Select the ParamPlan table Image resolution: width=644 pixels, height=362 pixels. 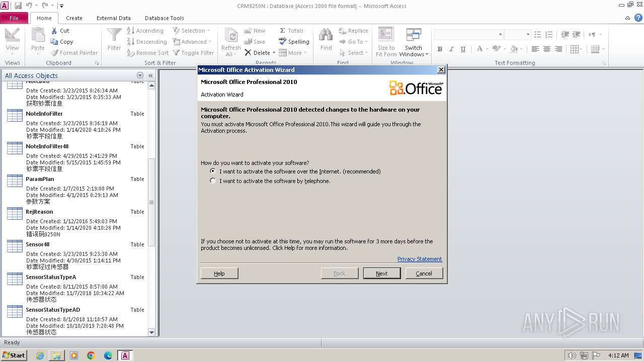[x=75, y=189]
